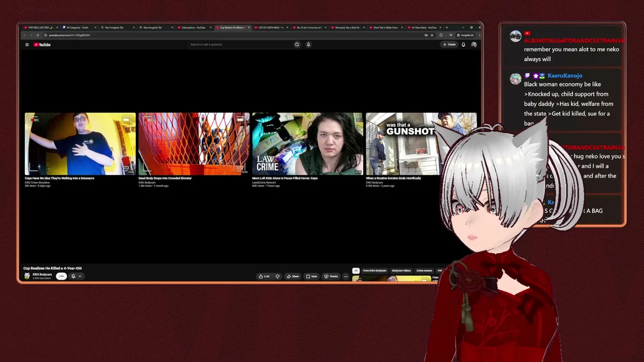This screenshot has height=362, width=644.
Task: Open the account avatar menu
Action: pos(473,45)
